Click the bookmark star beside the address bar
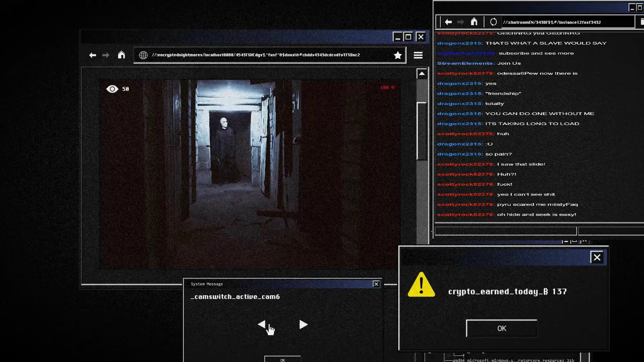644x362 pixels. 398,55
